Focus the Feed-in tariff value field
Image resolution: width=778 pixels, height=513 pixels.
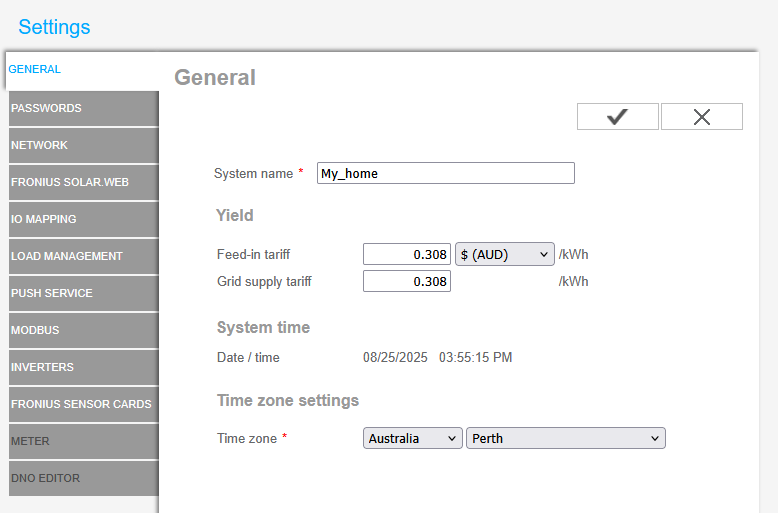(x=407, y=255)
